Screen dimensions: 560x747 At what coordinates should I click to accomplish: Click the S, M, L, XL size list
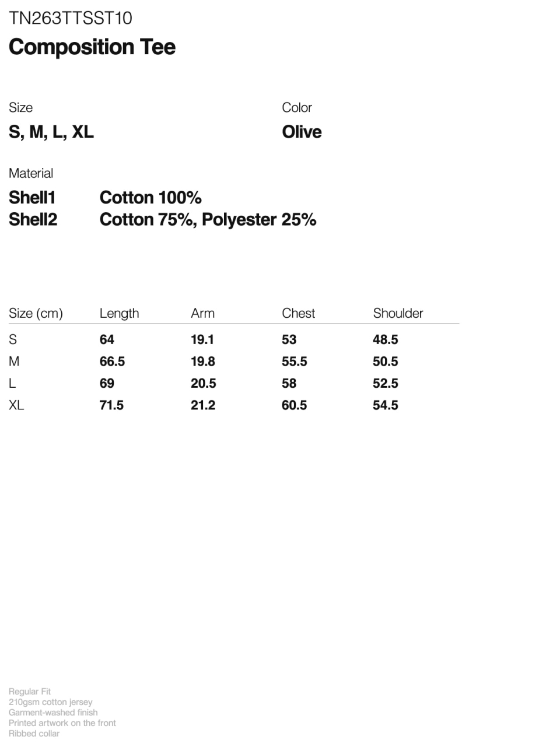(x=51, y=132)
